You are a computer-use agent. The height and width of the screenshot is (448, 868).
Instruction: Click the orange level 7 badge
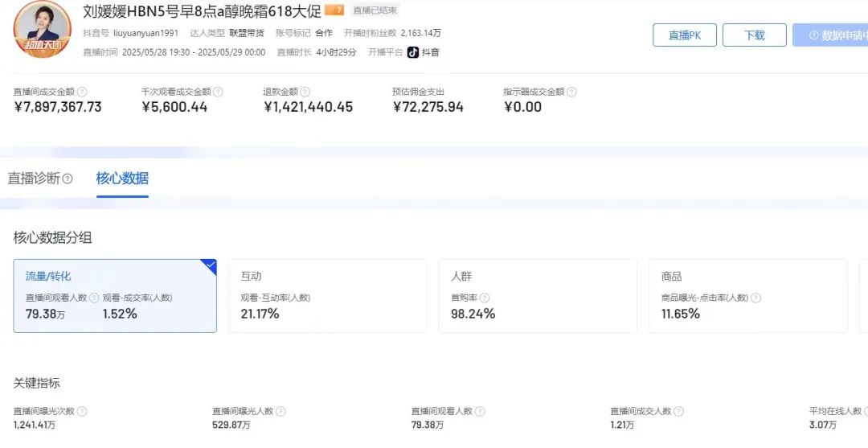(x=334, y=10)
